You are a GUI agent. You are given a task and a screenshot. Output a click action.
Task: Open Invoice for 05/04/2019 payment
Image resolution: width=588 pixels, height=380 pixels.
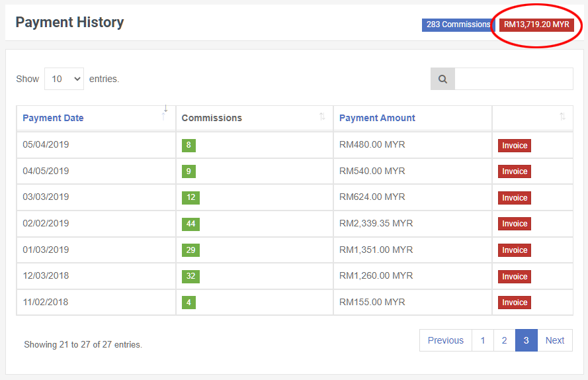[514, 146]
